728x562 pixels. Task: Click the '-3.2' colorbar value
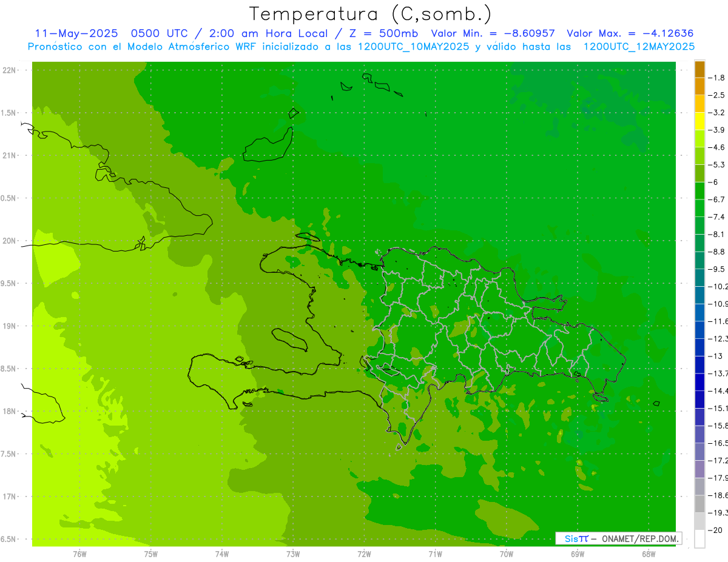pyautogui.click(x=716, y=112)
